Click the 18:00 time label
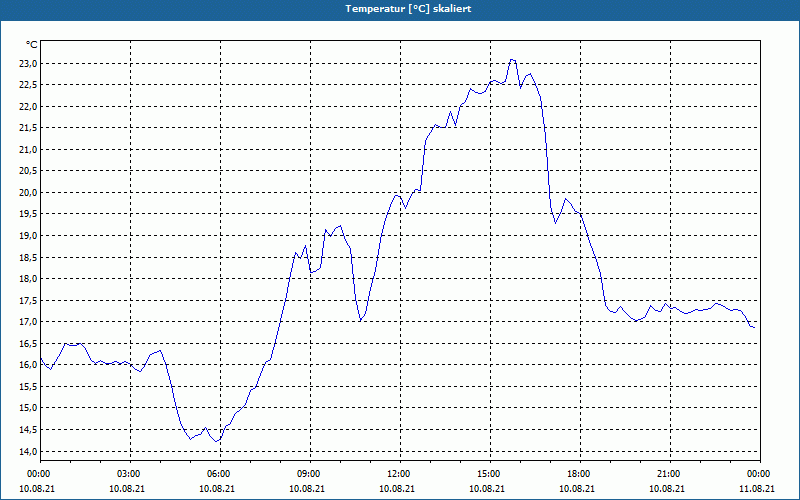Viewport: 800px width, 500px height. pos(580,474)
